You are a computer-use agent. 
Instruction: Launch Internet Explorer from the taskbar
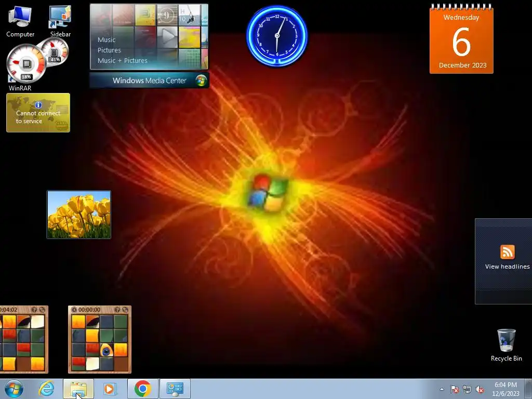[x=46, y=389]
